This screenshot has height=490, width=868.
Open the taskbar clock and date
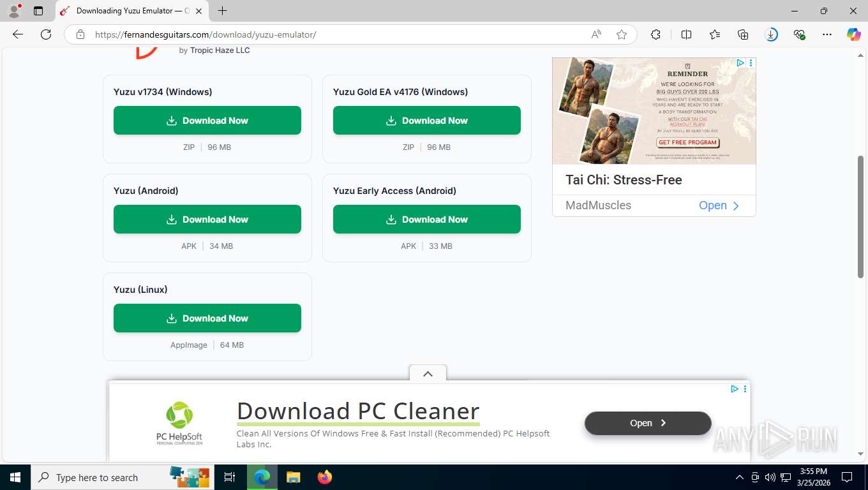813,477
